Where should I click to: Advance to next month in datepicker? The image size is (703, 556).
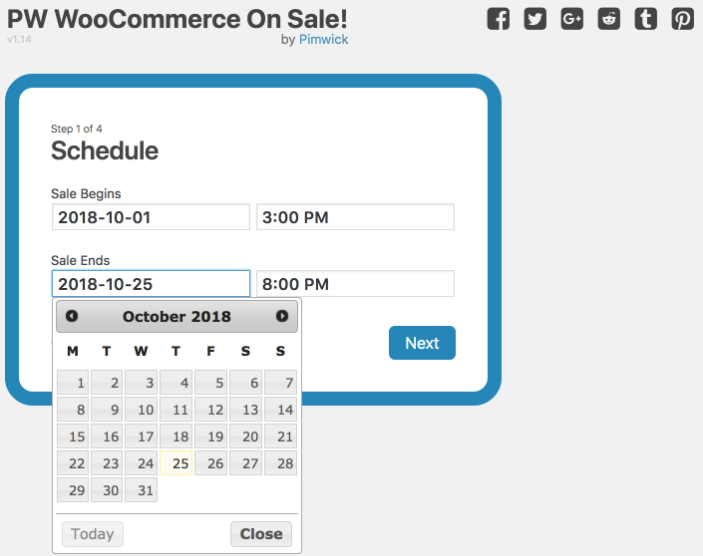282,316
